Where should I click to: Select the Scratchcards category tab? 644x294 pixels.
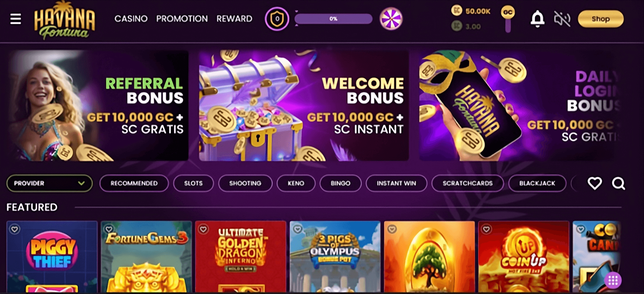[468, 183]
